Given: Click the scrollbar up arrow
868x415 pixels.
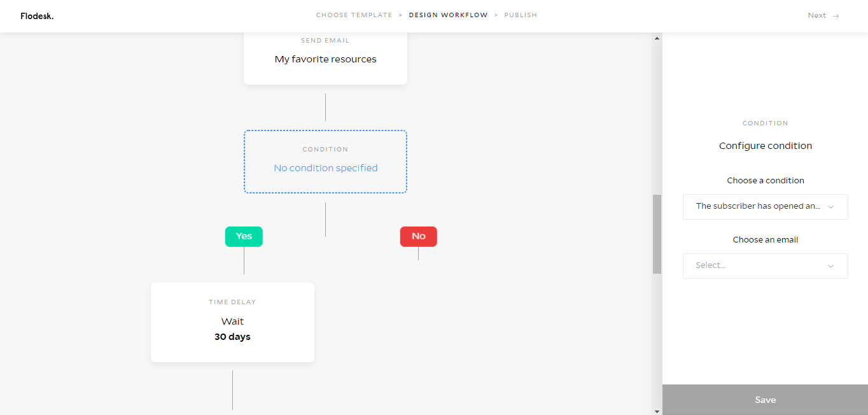Looking at the screenshot, I should click(657, 37).
